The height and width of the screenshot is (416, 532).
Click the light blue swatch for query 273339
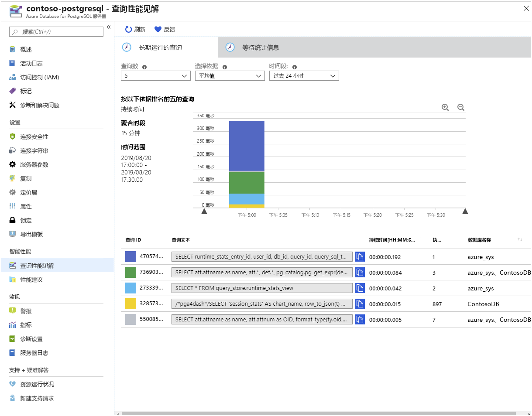point(131,288)
